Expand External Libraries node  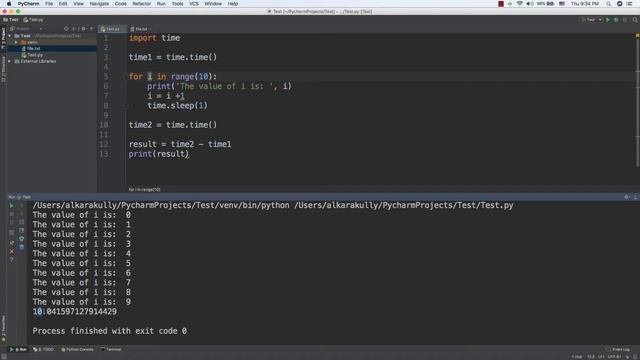pyautogui.click(x=10, y=61)
